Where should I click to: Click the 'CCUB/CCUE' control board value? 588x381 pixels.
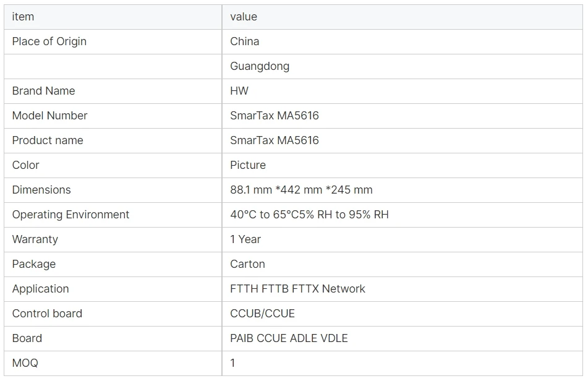[x=262, y=314]
